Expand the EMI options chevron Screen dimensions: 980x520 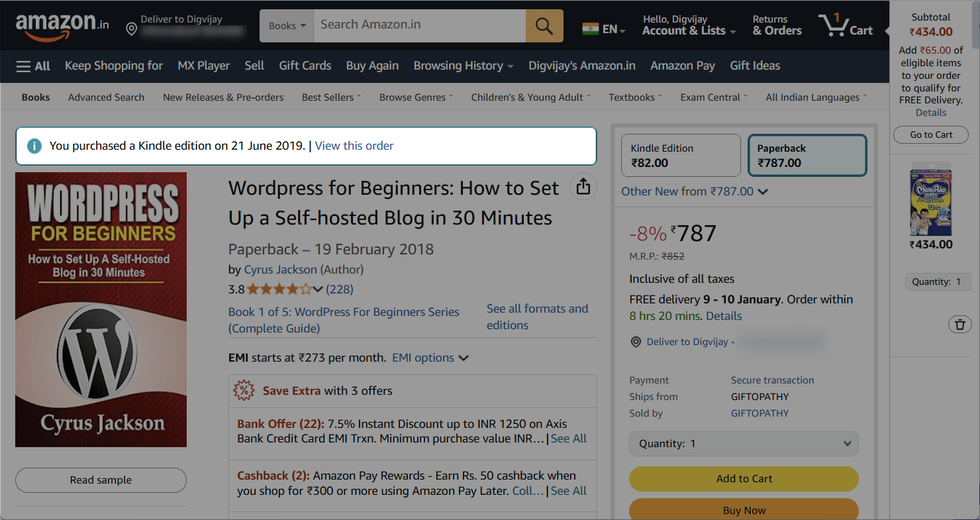point(463,357)
